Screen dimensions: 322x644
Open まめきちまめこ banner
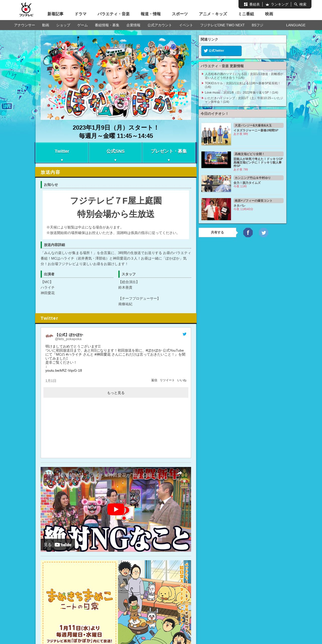(x=116, y=602)
